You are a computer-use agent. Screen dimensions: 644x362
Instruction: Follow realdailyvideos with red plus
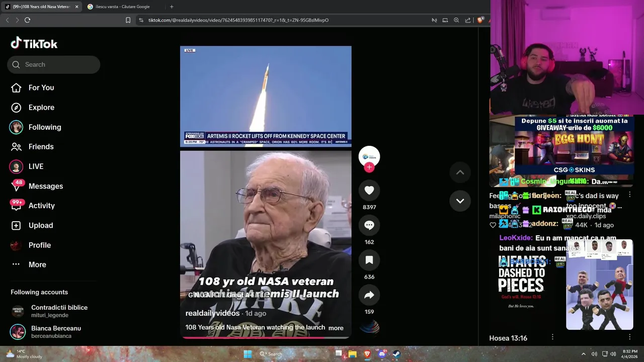point(369,167)
